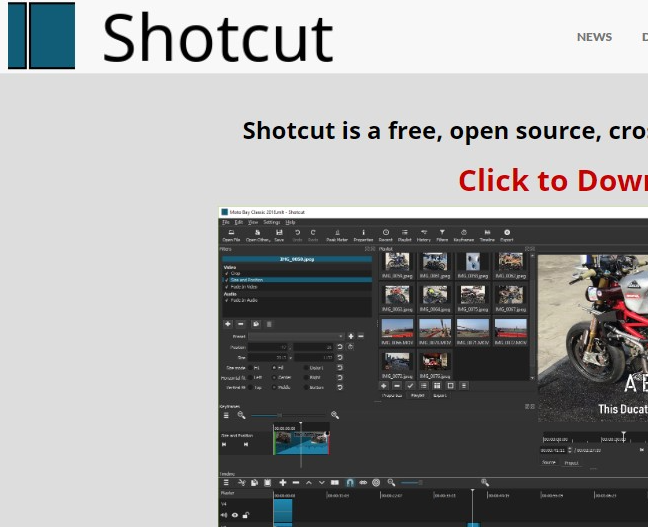The height and width of the screenshot is (527, 648).
Task: Click the red Click to Download link
Action: [553, 181]
